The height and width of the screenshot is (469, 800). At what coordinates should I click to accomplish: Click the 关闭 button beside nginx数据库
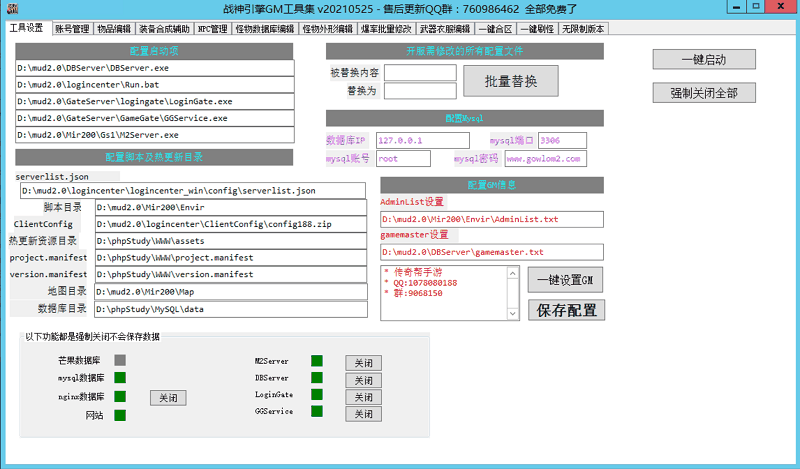(x=168, y=398)
